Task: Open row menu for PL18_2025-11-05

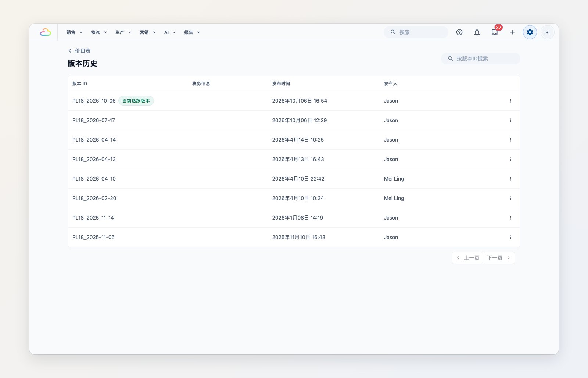Action: [510, 237]
